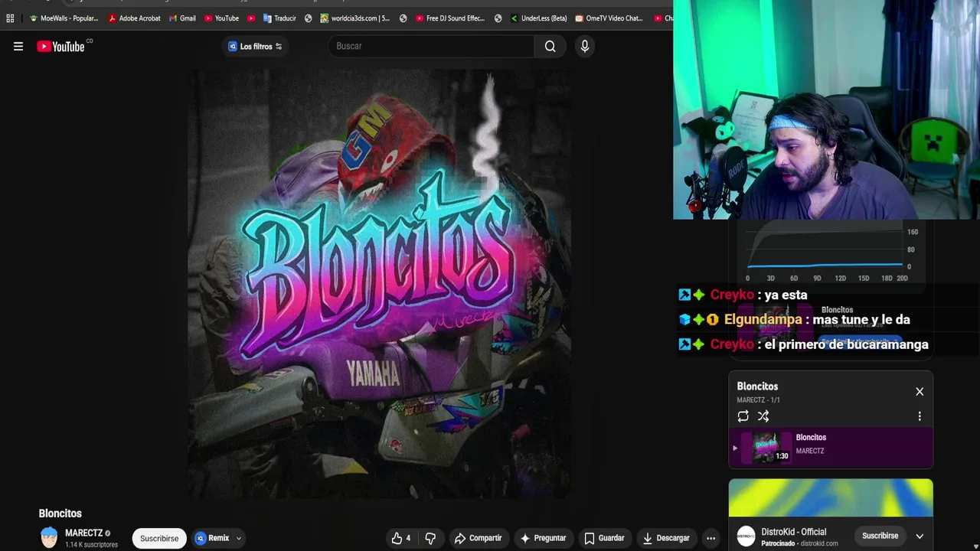Download the video with Descargar
Image resolution: width=980 pixels, height=551 pixels.
pos(666,538)
